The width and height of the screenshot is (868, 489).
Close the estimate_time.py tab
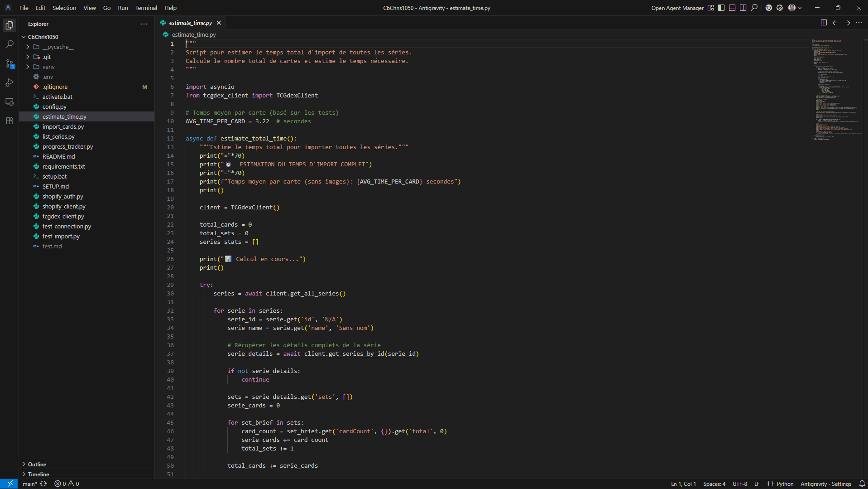(x=219, y=23)
